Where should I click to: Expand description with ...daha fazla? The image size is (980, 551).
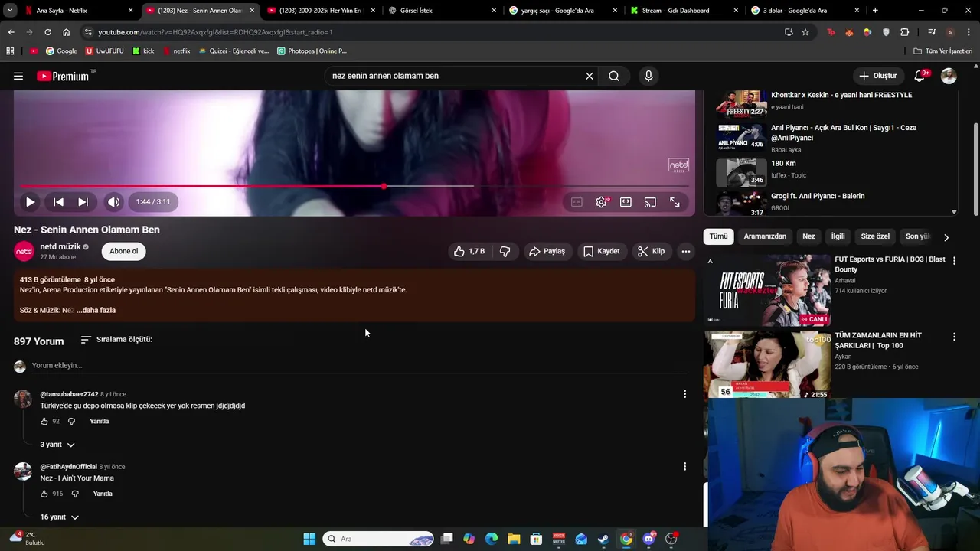(x=96, y=310)
